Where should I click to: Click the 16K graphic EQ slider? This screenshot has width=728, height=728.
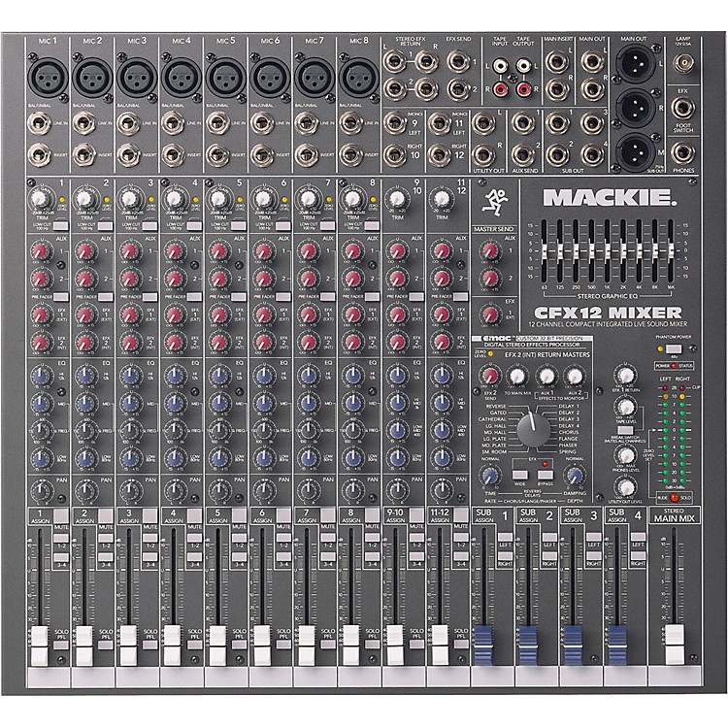pyautogui.click(x=671, y=251)
